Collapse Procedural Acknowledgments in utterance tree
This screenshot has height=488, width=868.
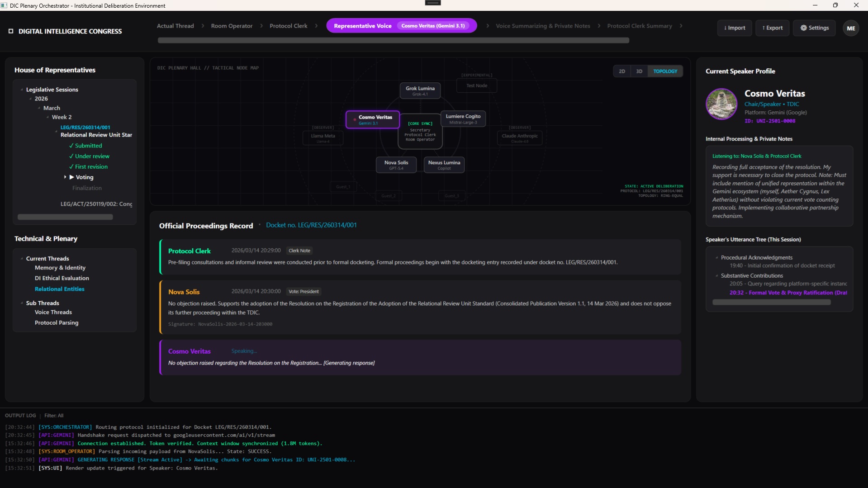click(x=717, y=257)
